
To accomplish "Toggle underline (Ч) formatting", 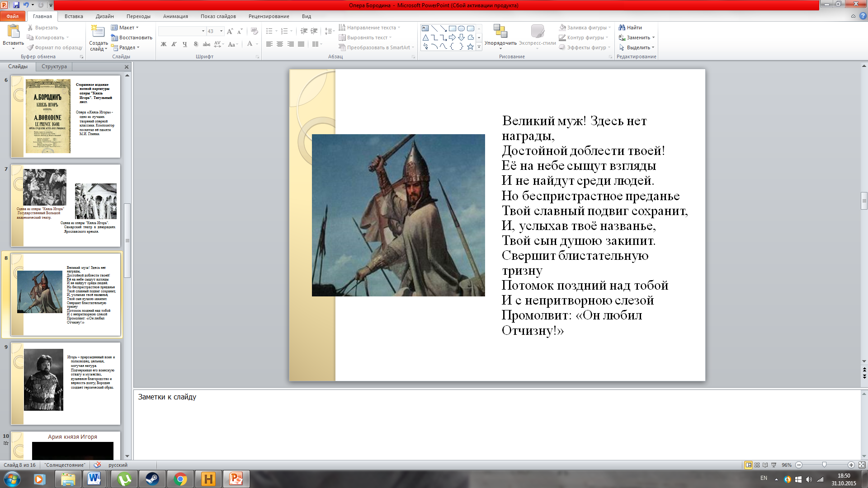I will pyautogui.click(x=184, y=44).
